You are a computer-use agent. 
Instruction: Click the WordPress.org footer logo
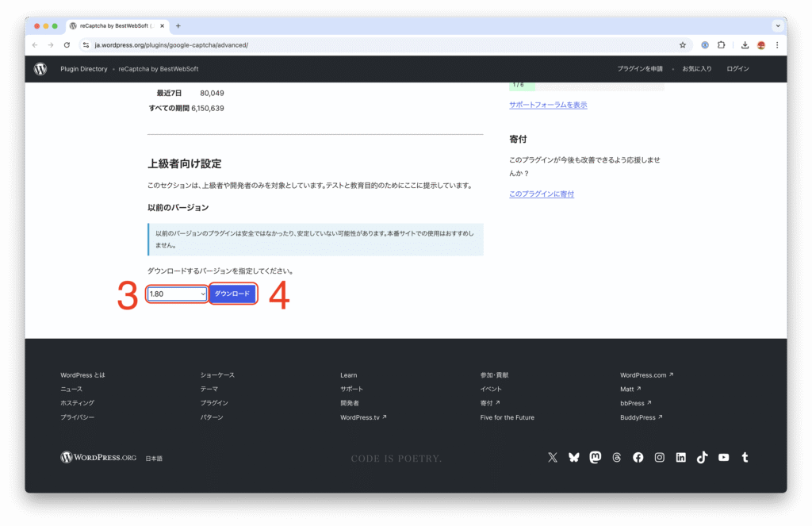tap(98, 457)
